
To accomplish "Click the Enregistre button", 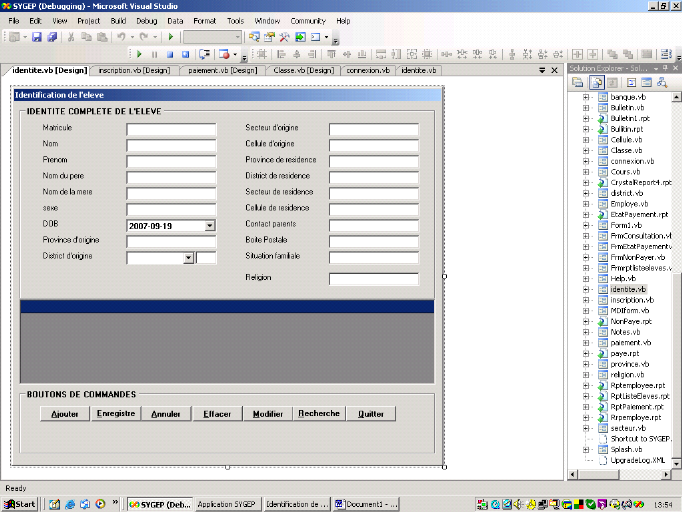I will 116,413.
